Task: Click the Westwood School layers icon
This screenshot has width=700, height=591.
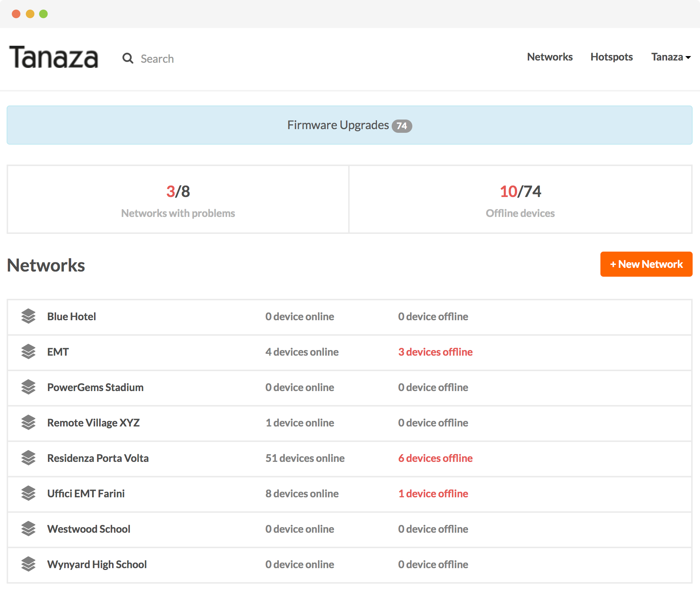Action: [x=28, y=529]
